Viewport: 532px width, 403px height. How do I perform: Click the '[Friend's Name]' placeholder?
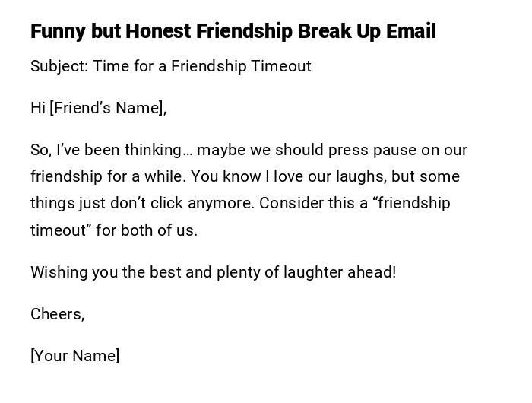pyautogui.click(x=108, y=108)
